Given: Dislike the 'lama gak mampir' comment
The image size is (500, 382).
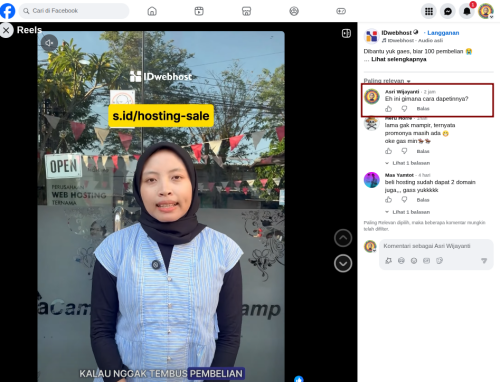Looking at the screenshot, I should pyautogui.click(x=404, y=151).
